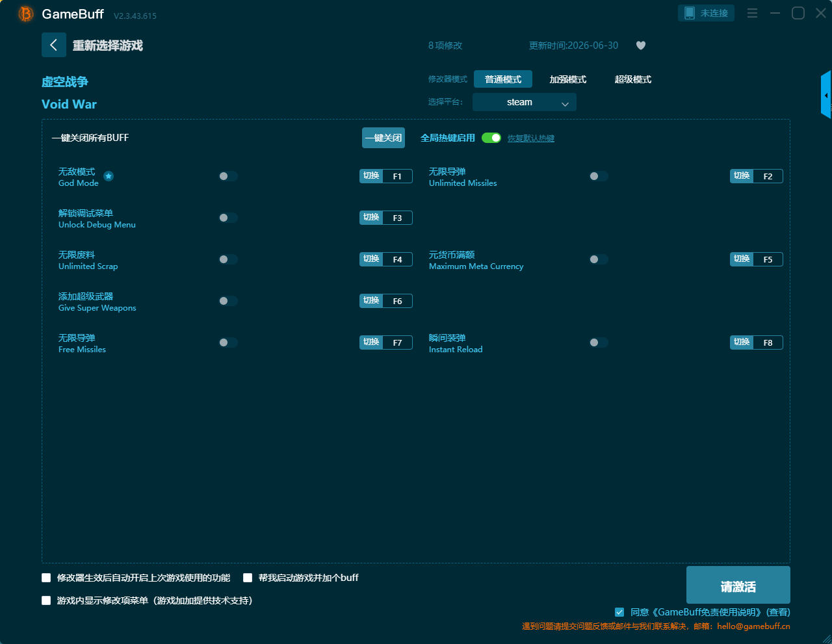
Task: Enable Unlock Debug Menu switch
Action: click(x=228, y=218)
